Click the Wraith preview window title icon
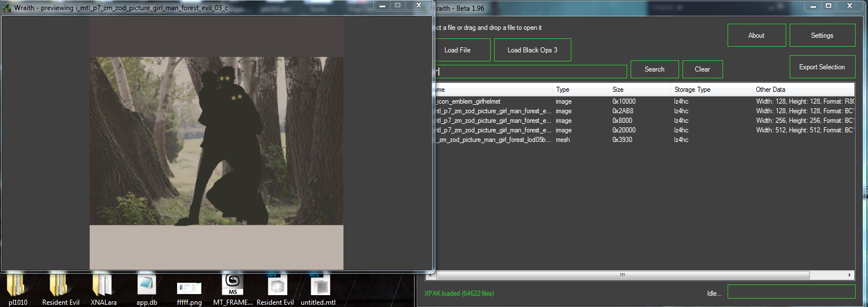The width and height of the screenshot is (868, 307). pos(7,8)
